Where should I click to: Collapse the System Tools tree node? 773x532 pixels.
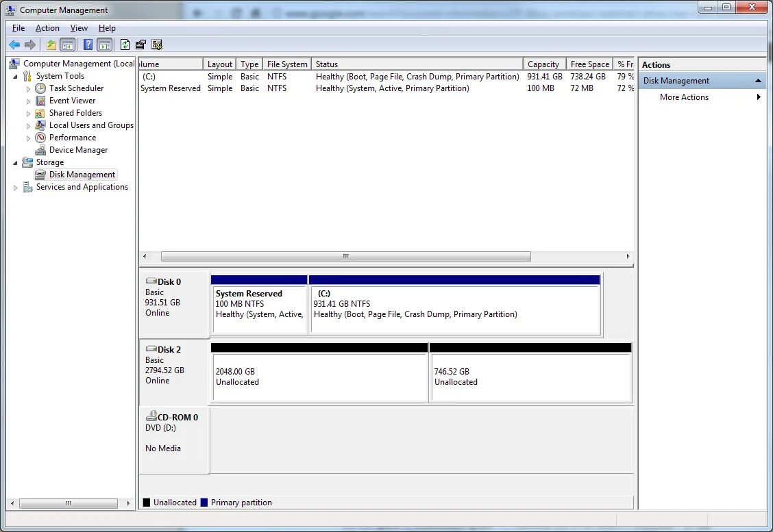point(15,77)
